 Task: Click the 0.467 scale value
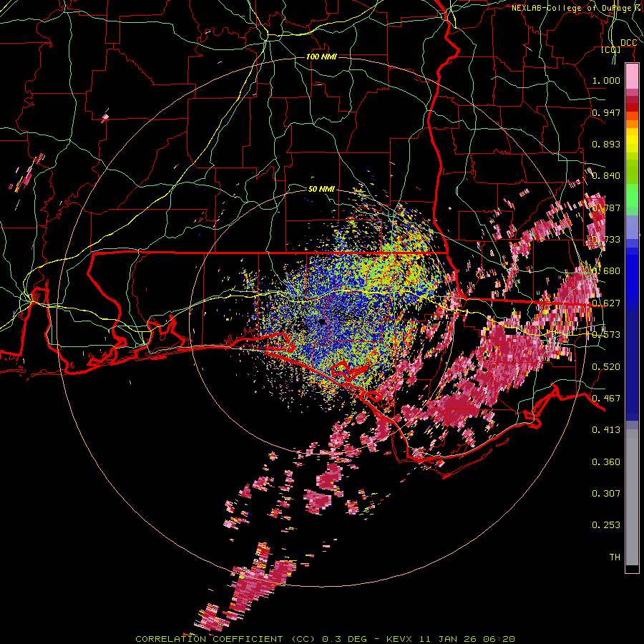click(606, 398)
